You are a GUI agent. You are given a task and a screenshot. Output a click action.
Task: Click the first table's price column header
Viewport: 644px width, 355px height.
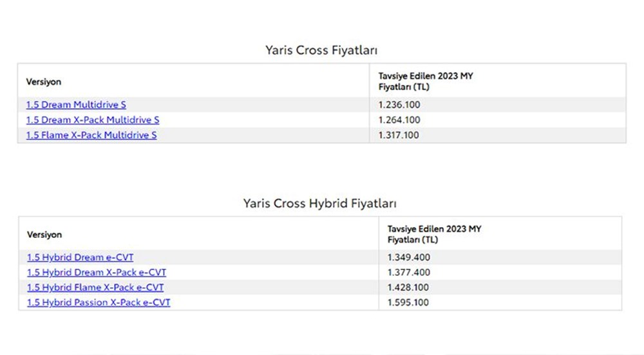425,81
